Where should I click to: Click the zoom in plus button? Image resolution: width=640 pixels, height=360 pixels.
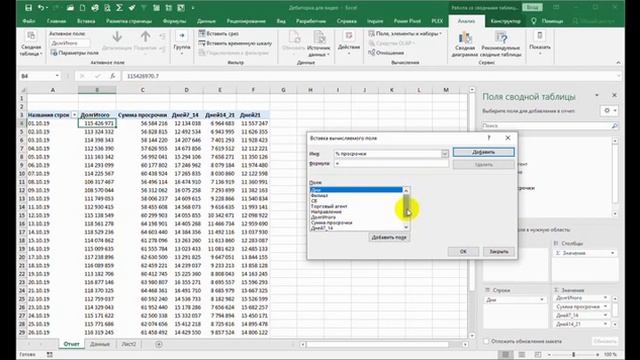point(598,354)
